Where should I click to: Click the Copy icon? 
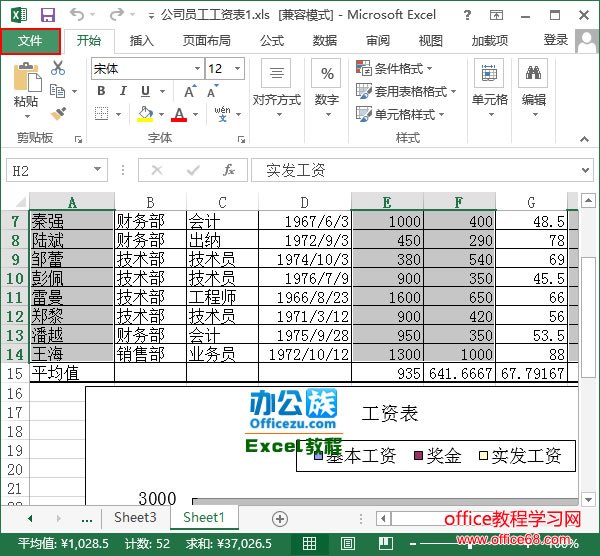coord(58,91)
